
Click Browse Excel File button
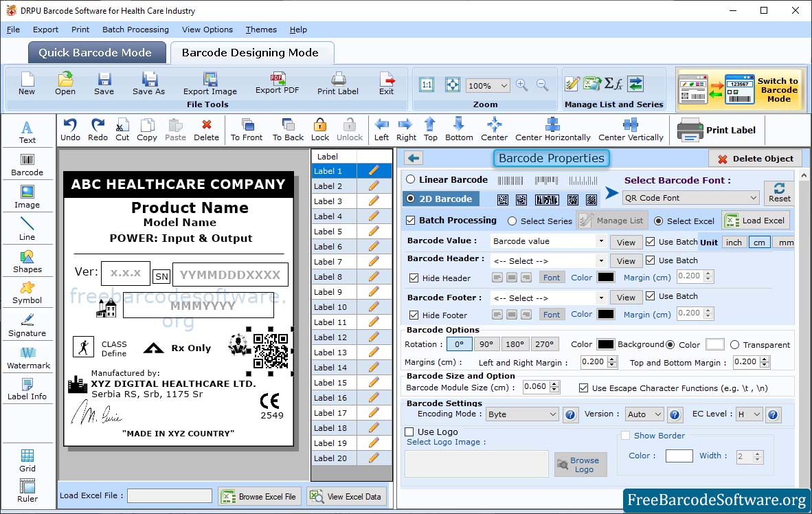(259, 496)
